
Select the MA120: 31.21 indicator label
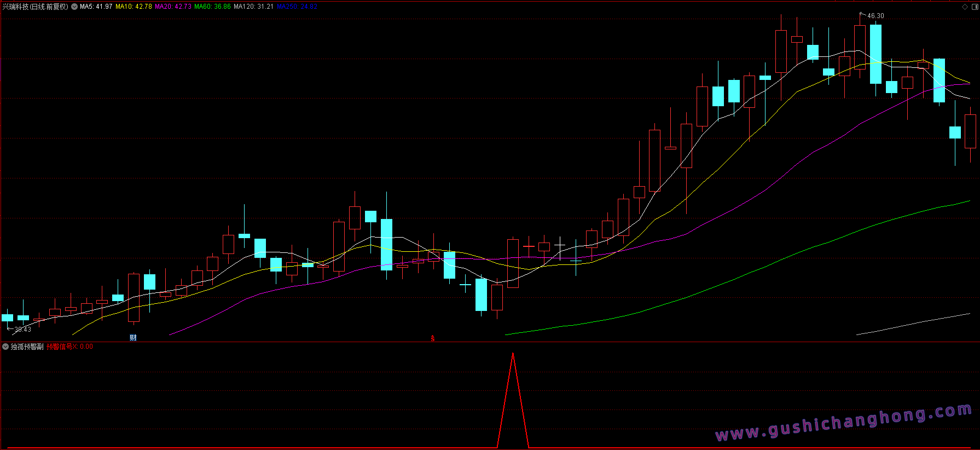[x=253, y=7]
